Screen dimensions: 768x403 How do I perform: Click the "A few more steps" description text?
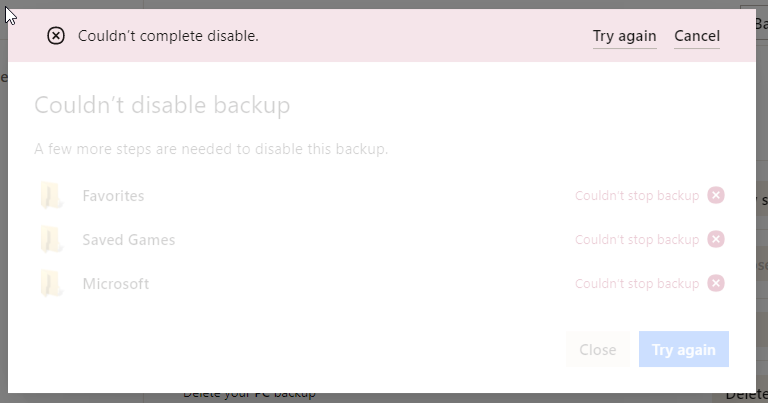tap(210, 150)
